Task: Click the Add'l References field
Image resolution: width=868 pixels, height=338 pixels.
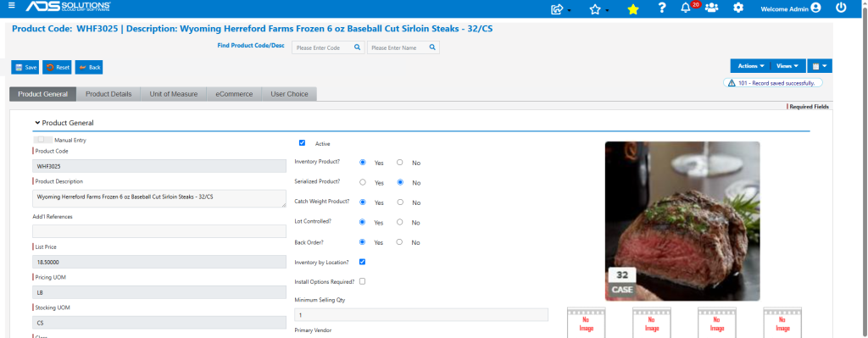Action: point(159,231)
